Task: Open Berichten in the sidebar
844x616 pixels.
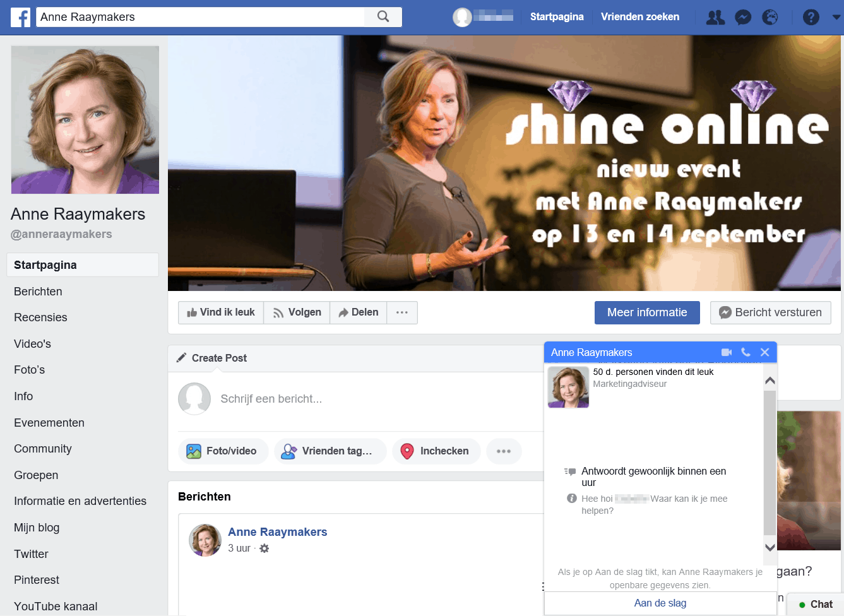Action: [38, 292]
